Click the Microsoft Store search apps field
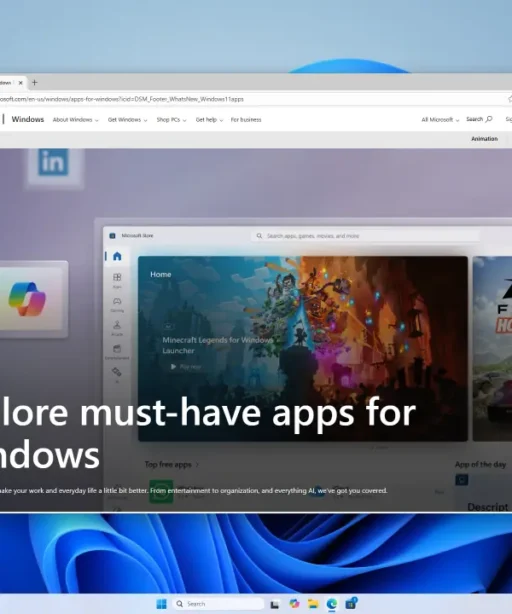Screen dimensions: 512x614 coord(366,236)
